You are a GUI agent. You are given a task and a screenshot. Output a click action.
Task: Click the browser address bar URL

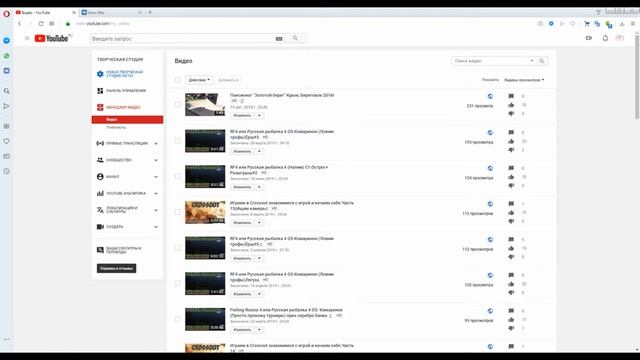click(102, 24)
